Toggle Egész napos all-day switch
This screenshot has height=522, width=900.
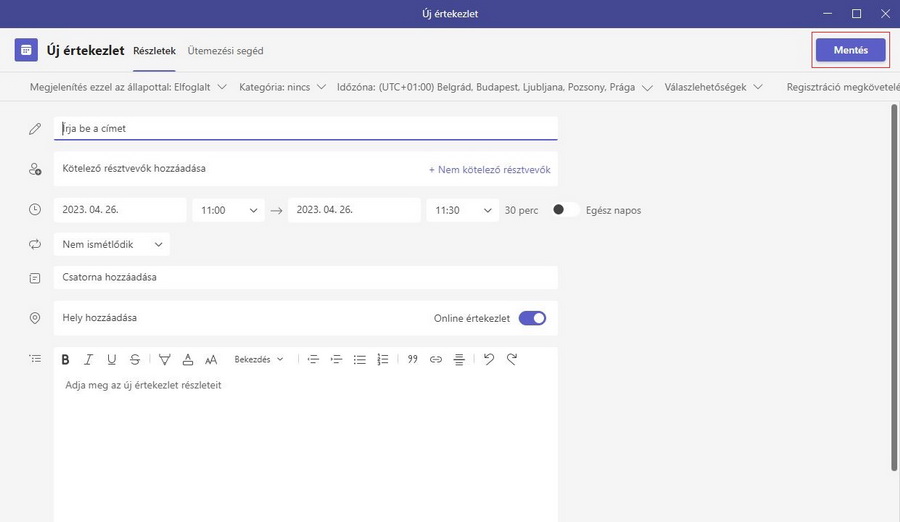(x=565, y=210)
